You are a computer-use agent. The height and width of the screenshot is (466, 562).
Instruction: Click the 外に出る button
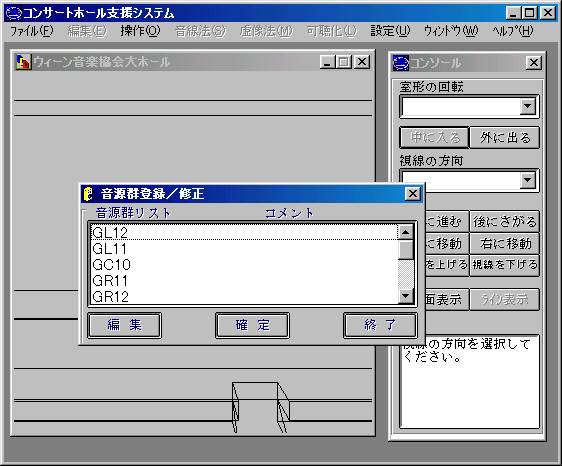[x=505, y=137]
